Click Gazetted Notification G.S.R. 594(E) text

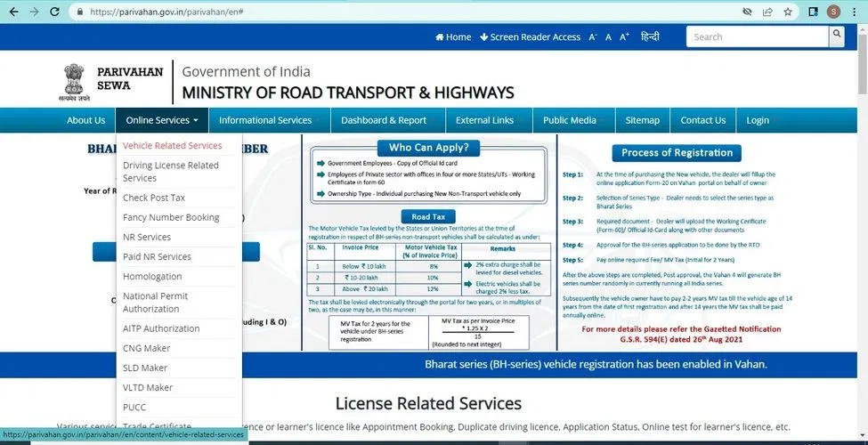tap(681, 335)
